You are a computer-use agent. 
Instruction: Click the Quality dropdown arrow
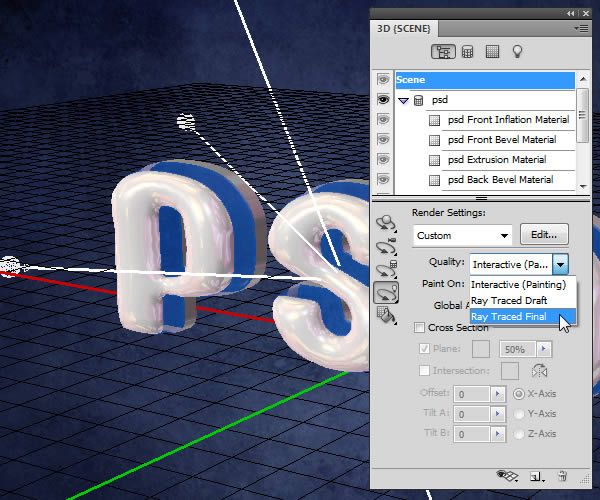[x=562, y=264]
